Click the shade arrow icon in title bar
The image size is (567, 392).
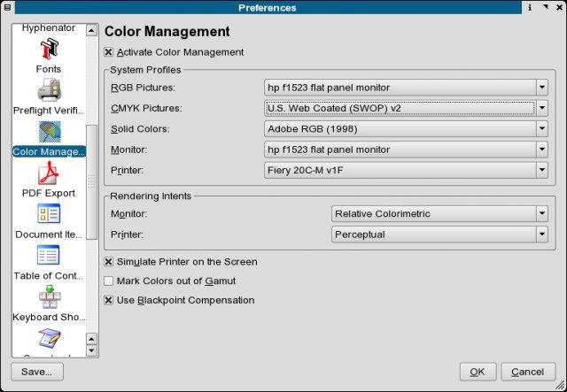coord(546,7)
